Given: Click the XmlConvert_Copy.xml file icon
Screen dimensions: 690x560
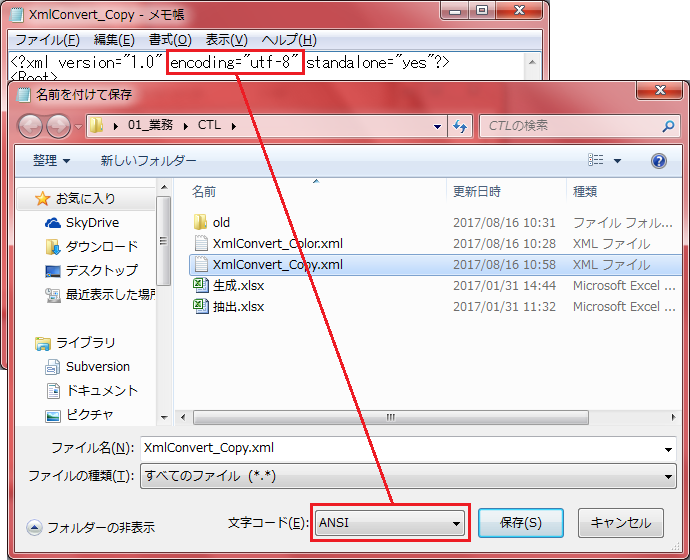Looking at the screenshot, I should point(201,264).
